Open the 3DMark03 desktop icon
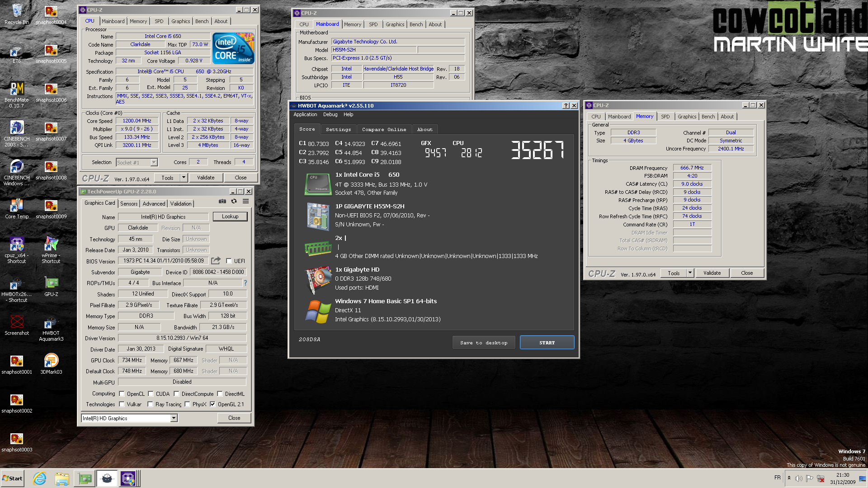Image resolution: width=868 pixels, height=488 pixels. [x=51, y=364]
